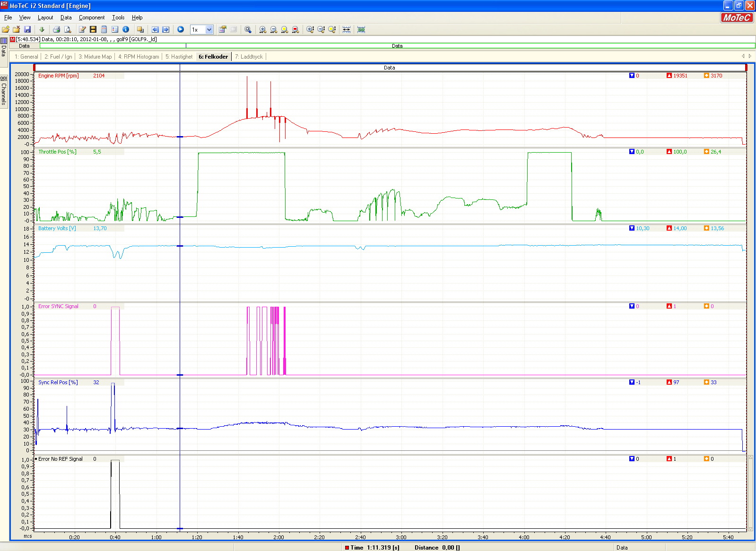This screenshot has height=551, width=756.
Task: Click the log file entry golf9 [GOLF9._ld]
Action: click(137, 39)
